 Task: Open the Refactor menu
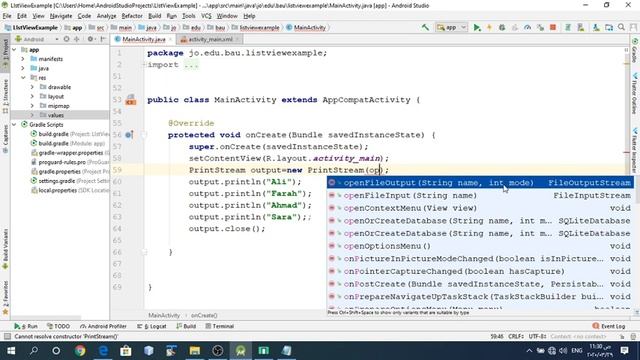132,16
